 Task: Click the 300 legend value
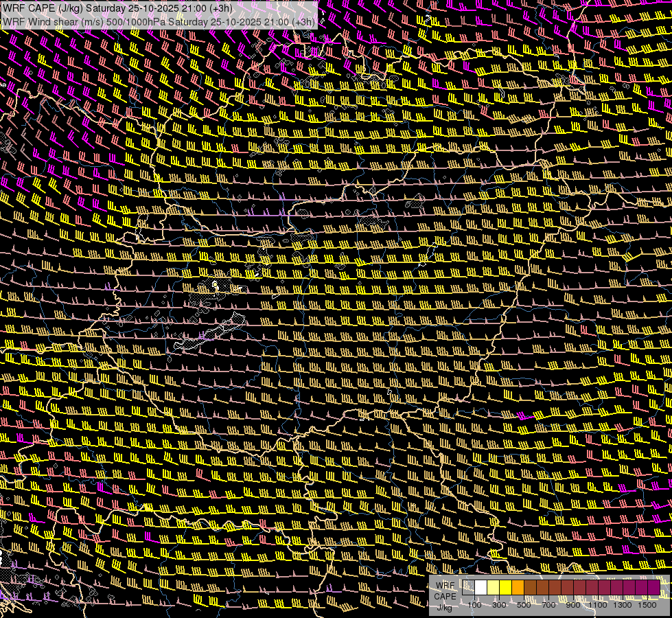pos(499,605)
